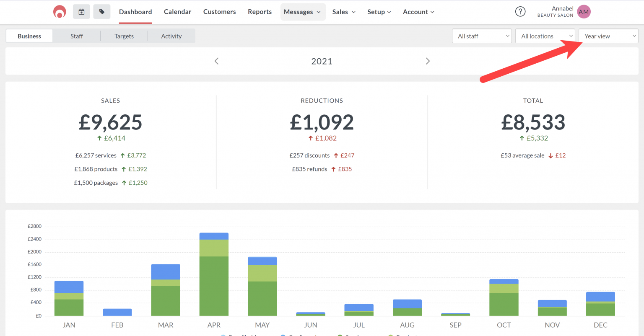Open the All staff dropdown
Viewport: 644px width, 336px height.
481,36
